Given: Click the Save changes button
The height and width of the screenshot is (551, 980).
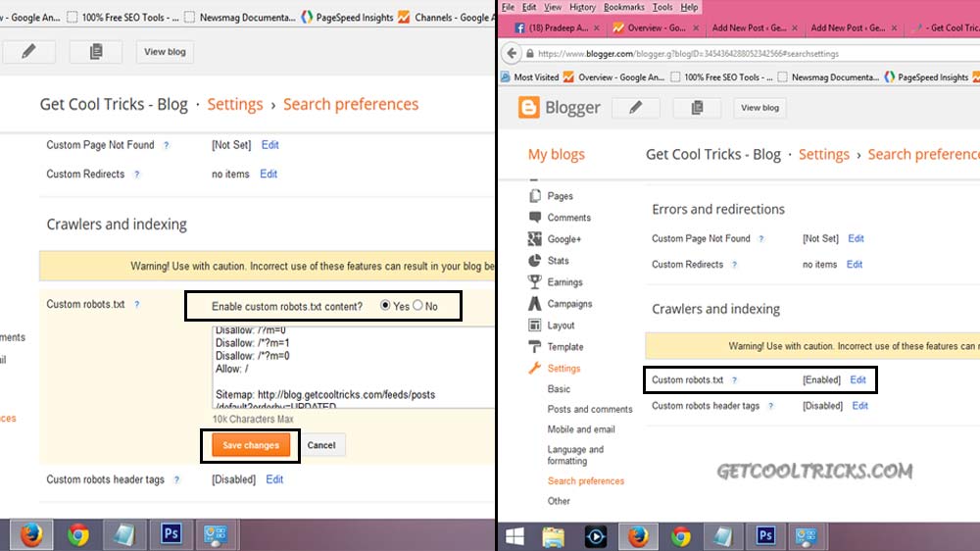Looking at the screenshot, I should point(251,445).
